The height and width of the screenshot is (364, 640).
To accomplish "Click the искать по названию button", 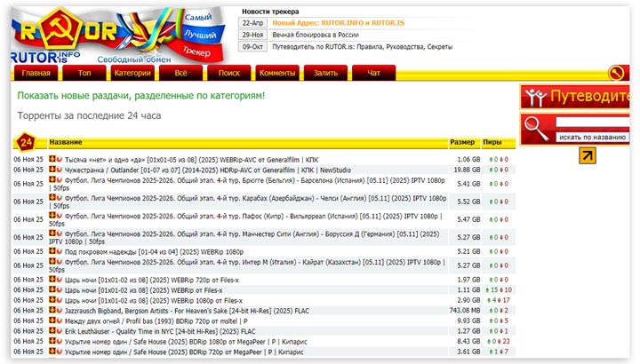I will click(x=592, y=138).
